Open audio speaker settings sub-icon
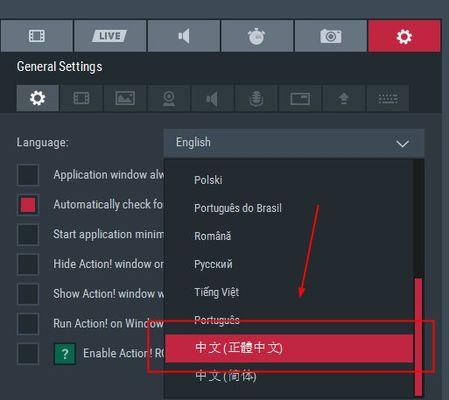The height and width of the screenshot is (400, 449). tap(212, 98)
